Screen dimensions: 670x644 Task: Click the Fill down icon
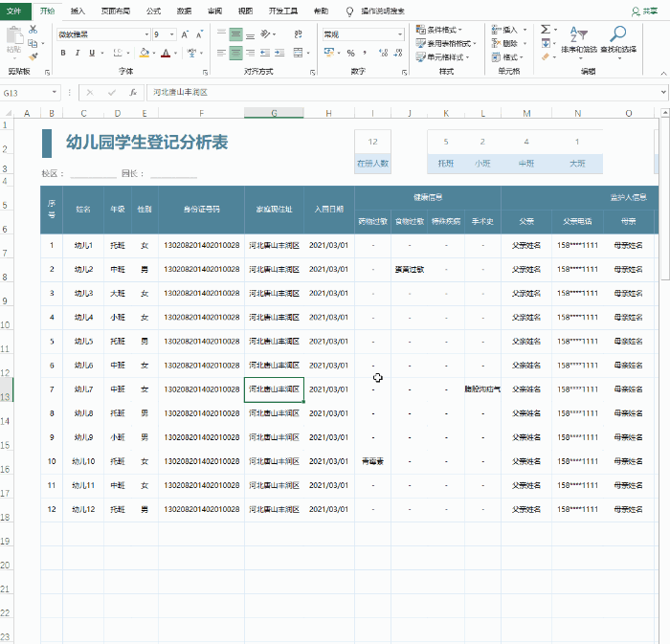click(546, 43)
